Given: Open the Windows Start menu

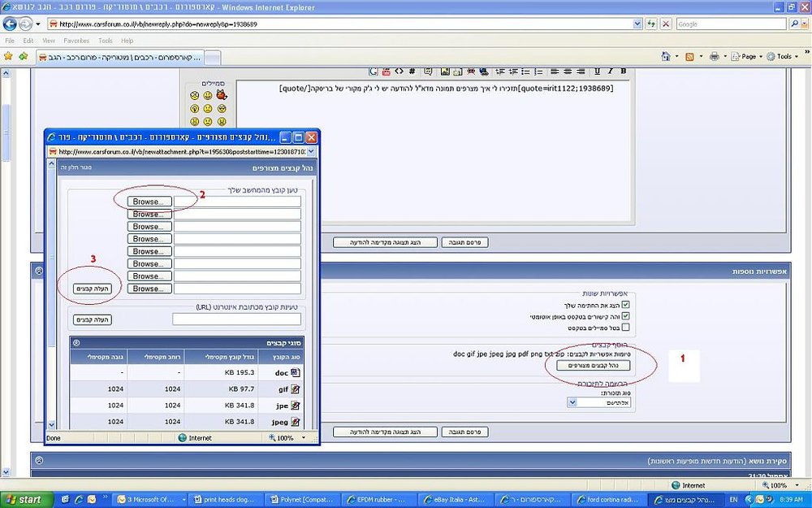Looking at the screenshot, I should pyautogui.click(x=27, y=500).
